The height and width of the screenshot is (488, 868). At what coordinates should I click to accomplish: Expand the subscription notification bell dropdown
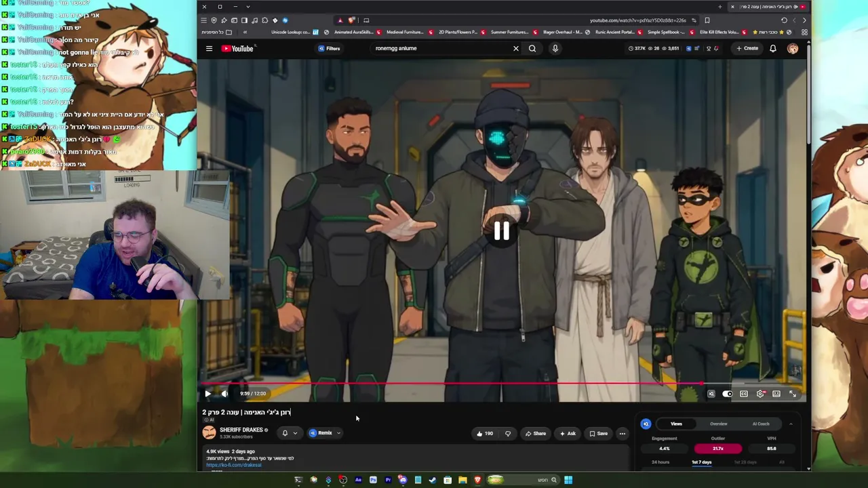[x=289, y=433]
